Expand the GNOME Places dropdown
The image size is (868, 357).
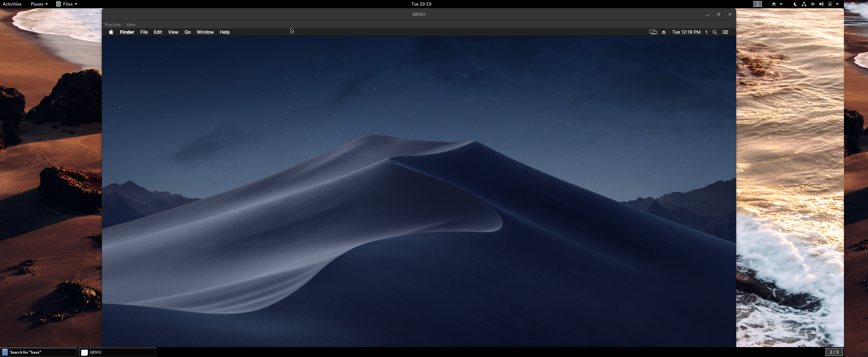[x=39, y=4]
